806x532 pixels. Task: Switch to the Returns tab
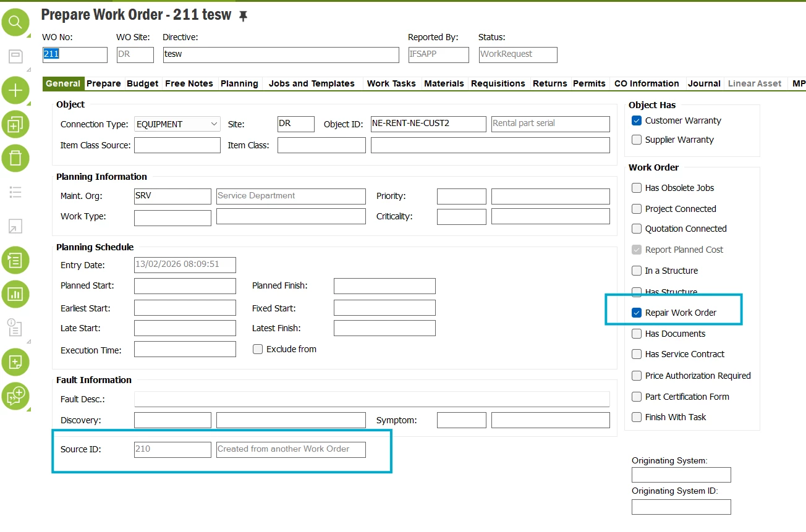tap(550, 83)
